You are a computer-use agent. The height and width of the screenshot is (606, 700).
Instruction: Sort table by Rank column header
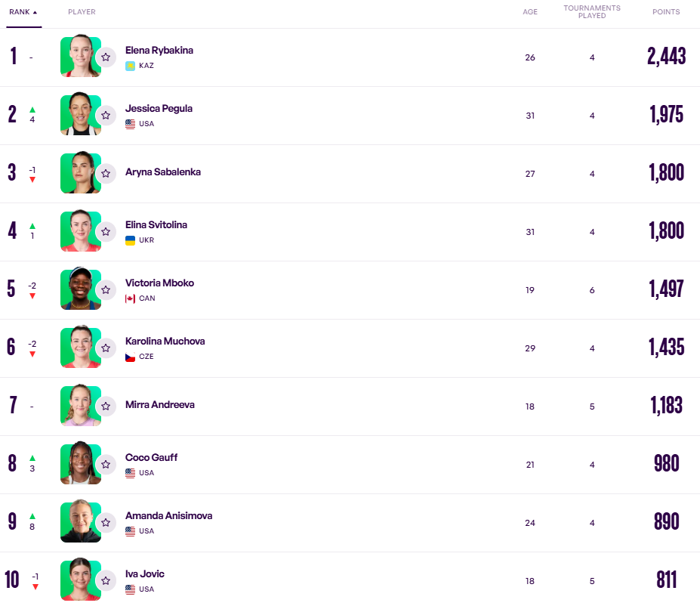23,12
